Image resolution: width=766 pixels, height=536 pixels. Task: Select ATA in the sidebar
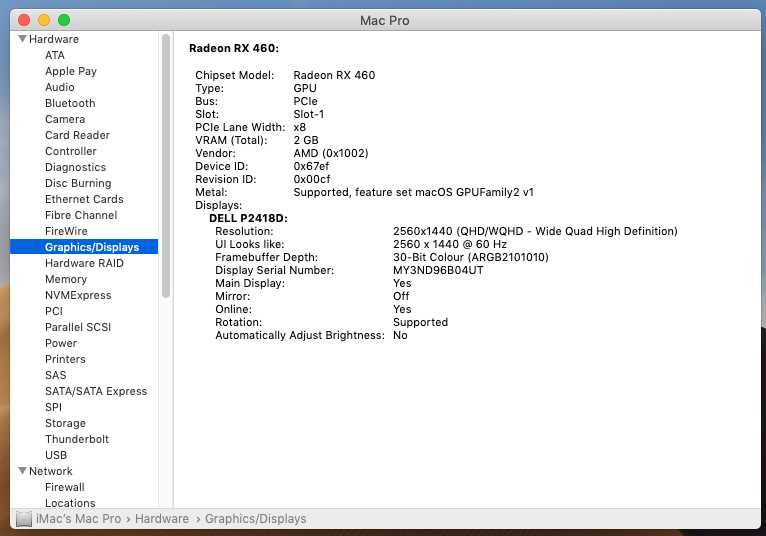click(x=55, y=55)
